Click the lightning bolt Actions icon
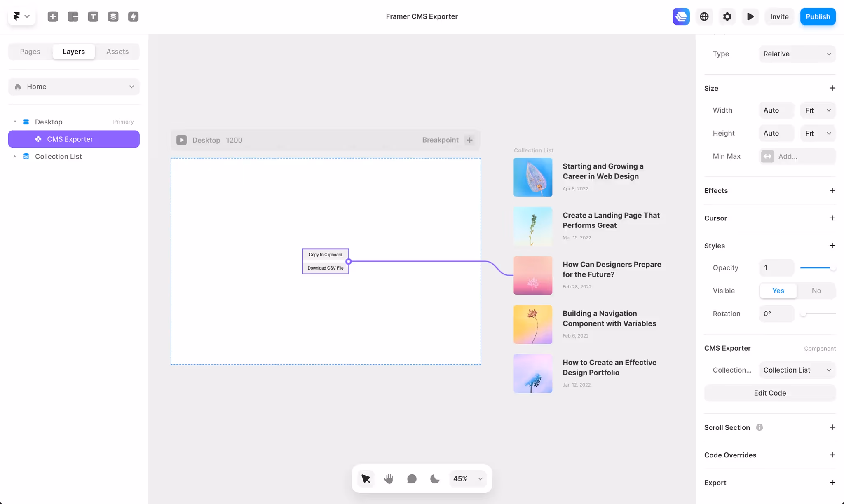The width and height of the screenshot is (844, 504). point(133,16)
